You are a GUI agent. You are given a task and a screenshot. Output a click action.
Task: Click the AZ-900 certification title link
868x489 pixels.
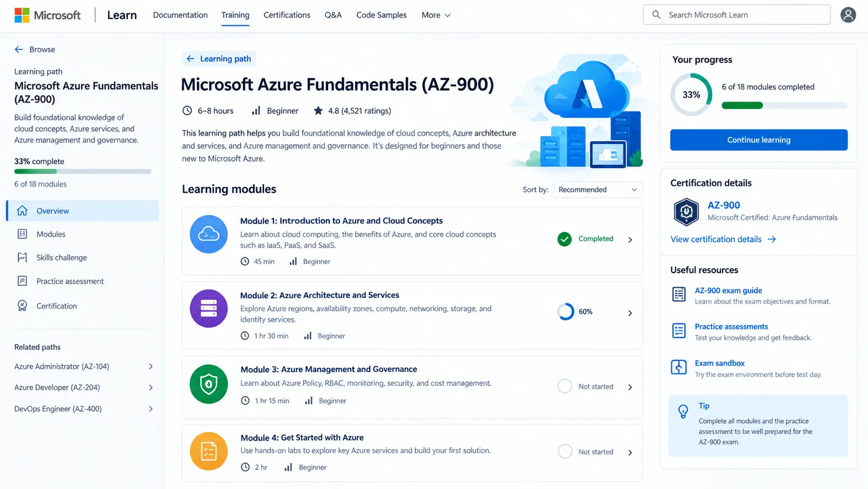point(724,205)
